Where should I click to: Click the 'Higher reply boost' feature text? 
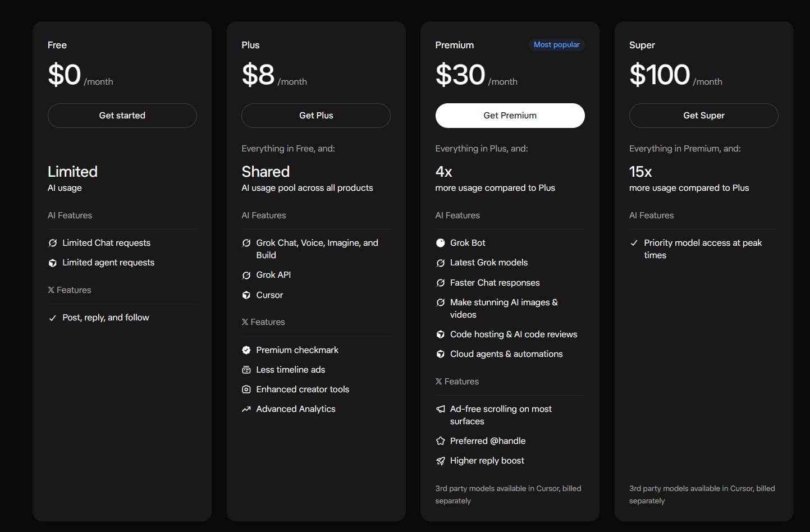tap(487, 461)
